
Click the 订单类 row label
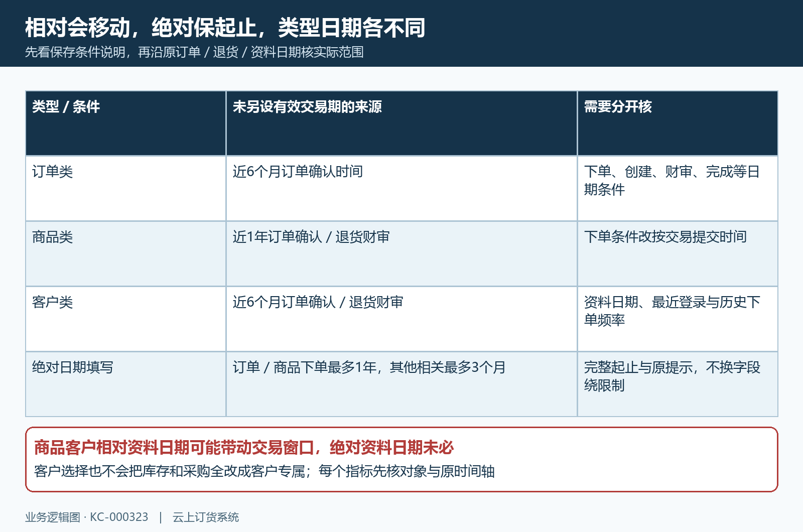[x=125, y=188]
